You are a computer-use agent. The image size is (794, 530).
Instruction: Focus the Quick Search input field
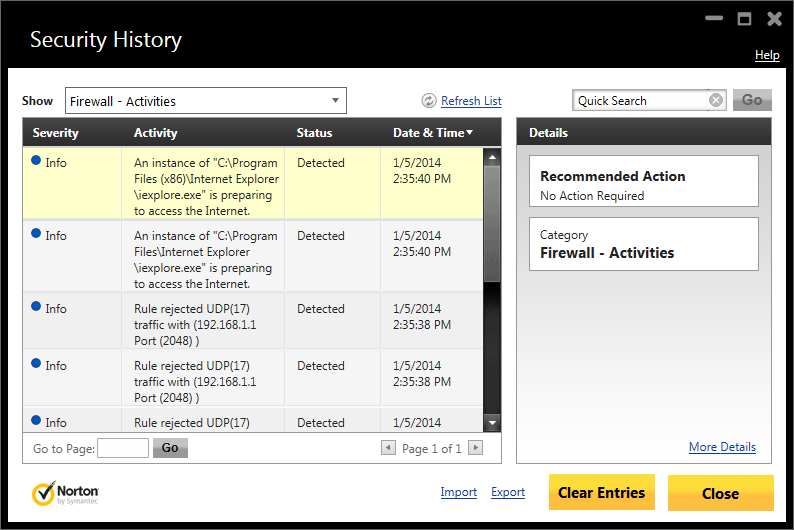(x=641, y=100)
